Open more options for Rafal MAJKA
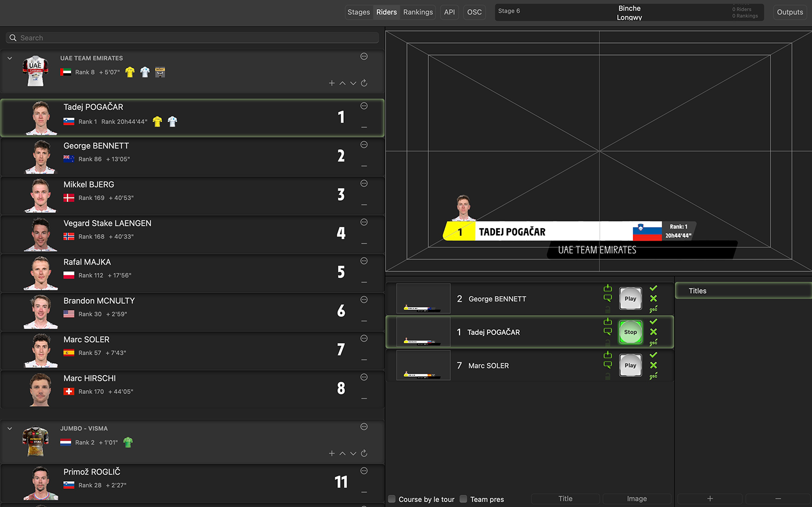The width and height of the screenshot is (812, 507). pos(364,261)
